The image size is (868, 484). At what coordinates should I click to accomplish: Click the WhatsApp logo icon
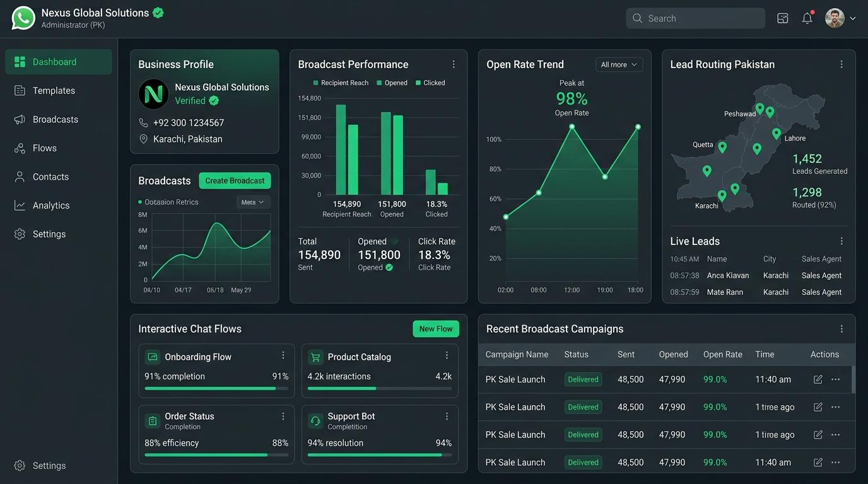23,18
